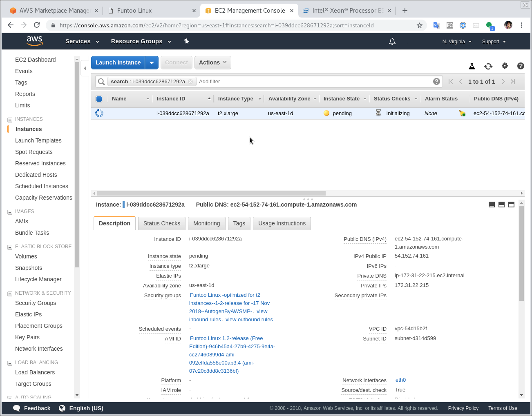Go to last page of results
The height and width of the screenshot is (416, 532).
[513, 82]
